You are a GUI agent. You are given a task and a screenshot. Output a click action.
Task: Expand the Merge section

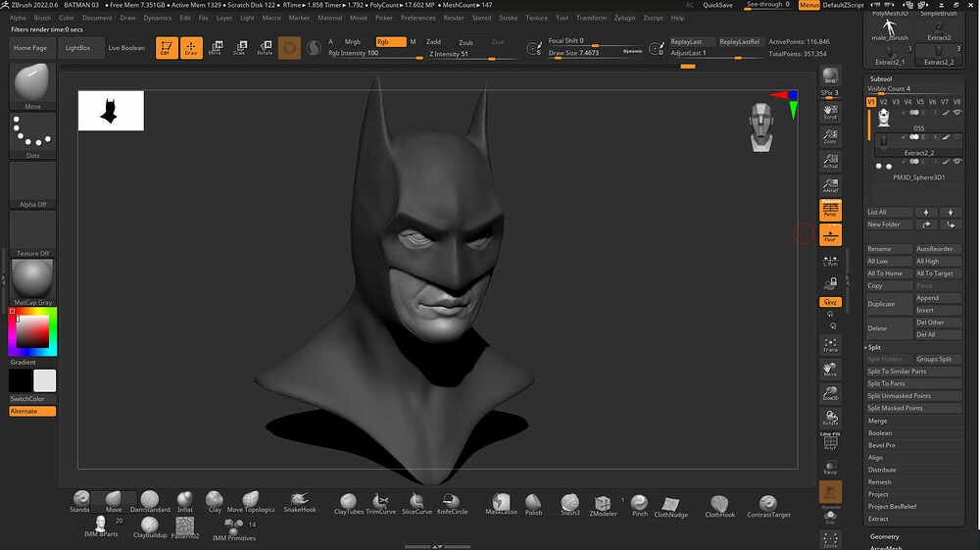pos(877,421)
